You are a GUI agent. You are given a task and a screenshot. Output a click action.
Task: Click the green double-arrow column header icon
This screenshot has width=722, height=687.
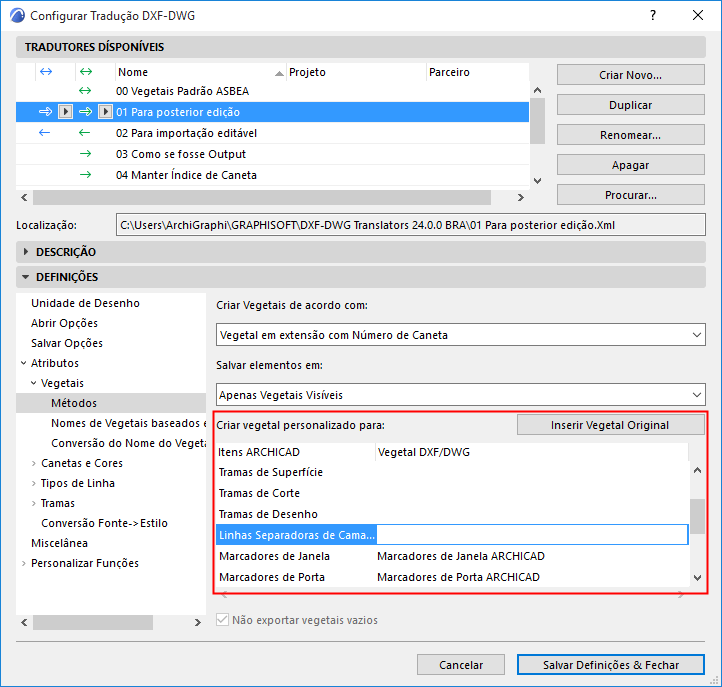point(86,72)
